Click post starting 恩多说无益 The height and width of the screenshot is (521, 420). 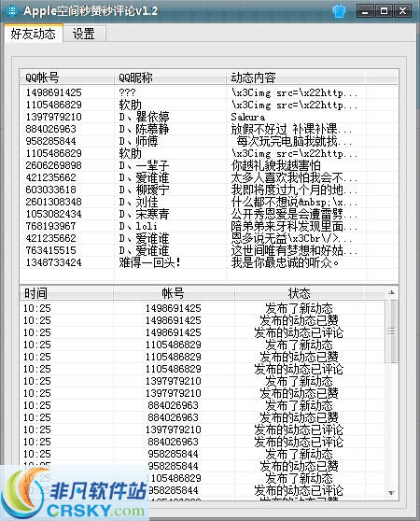point(291,238)
